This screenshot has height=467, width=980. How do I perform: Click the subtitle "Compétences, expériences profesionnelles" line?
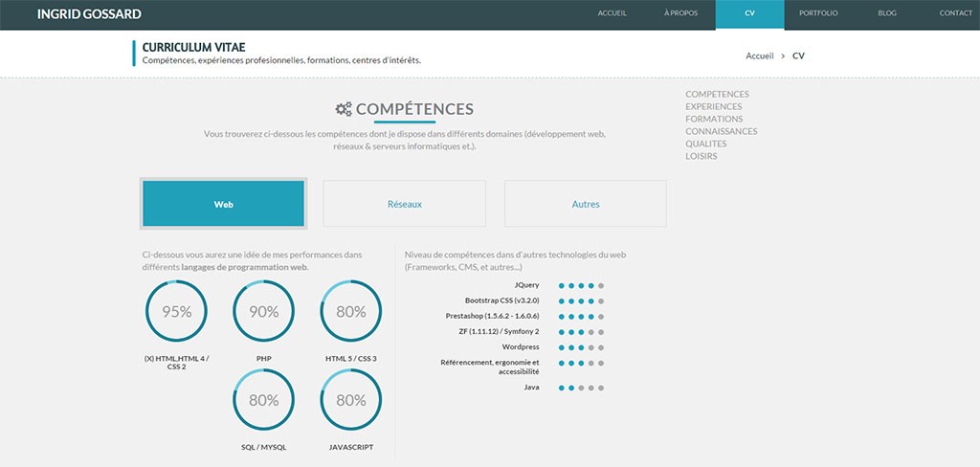pyautogui.click(x=282, y=60)
